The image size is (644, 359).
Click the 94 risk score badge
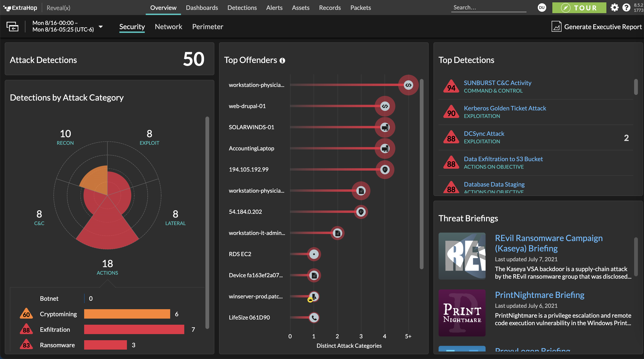tap(451, 86)
